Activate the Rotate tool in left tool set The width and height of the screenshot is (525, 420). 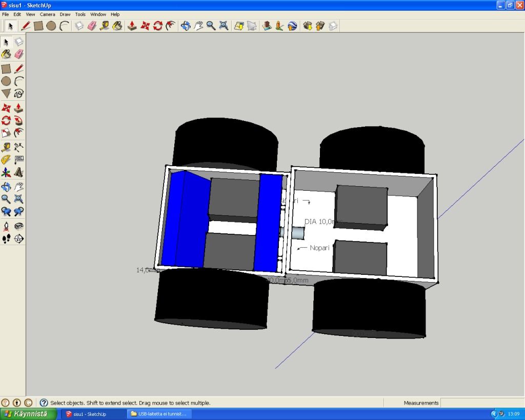pyautogui.click(x=6, y=120)
